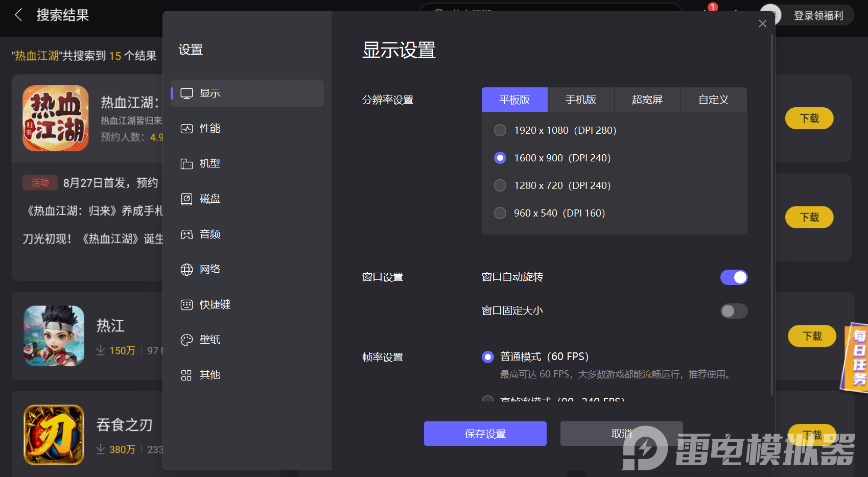Open the Performance (性能) settings icon
The height and width of the screenshot is (477, 868).
click(186, 129)
